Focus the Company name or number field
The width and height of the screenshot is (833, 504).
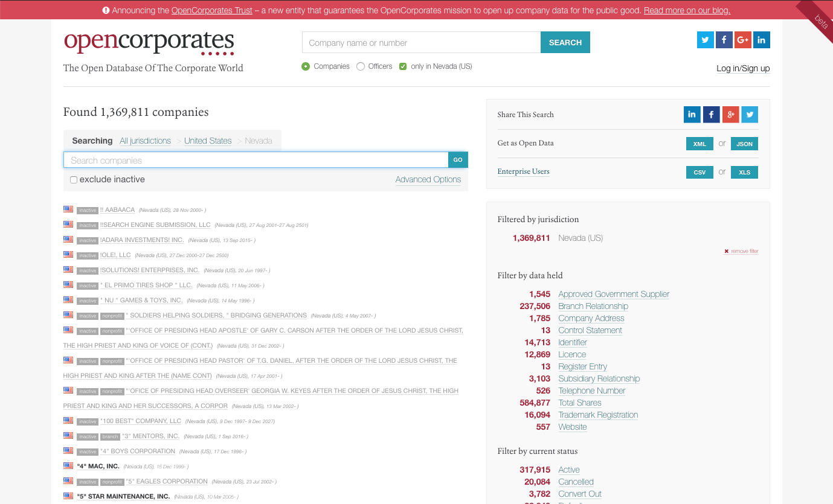point(422,42)
